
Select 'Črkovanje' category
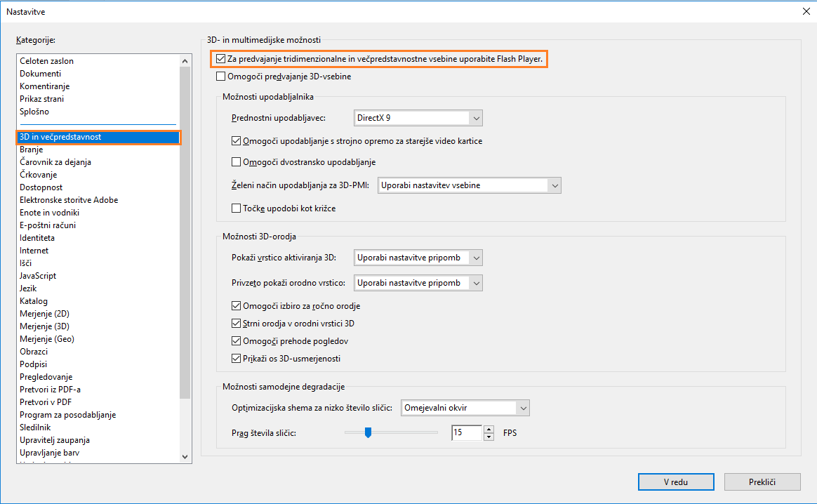(98, 175)
